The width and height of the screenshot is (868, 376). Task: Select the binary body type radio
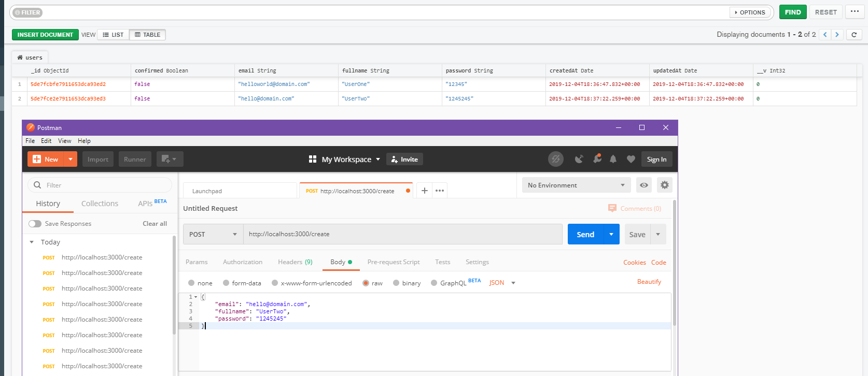point(396,283)
